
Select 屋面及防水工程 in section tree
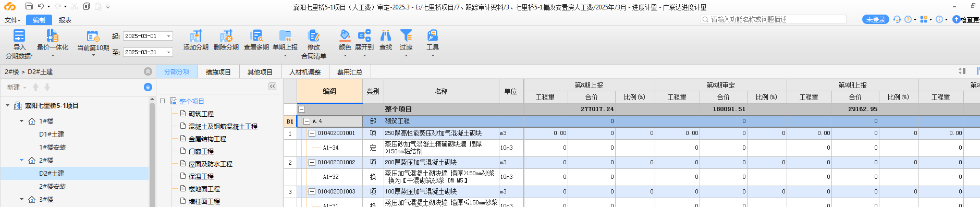211,164
